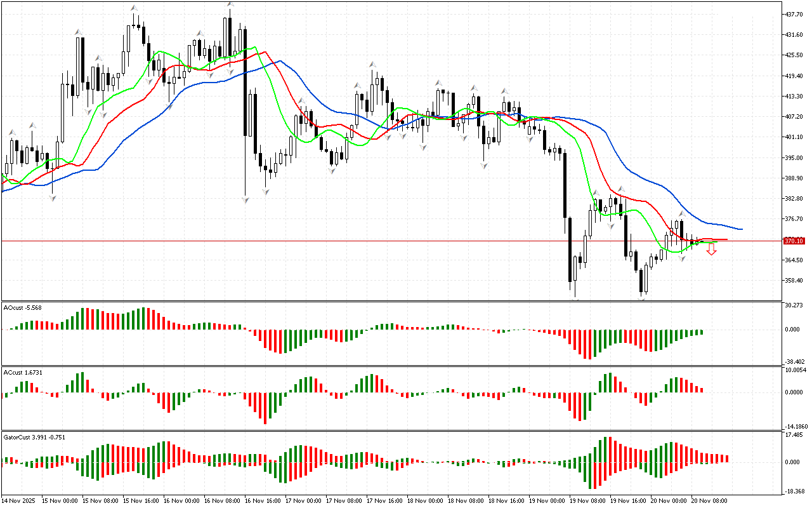This screenshot has width=812, height=508.
Task: Select the AOcust indicator label
Action: click(x=22, y=308)
